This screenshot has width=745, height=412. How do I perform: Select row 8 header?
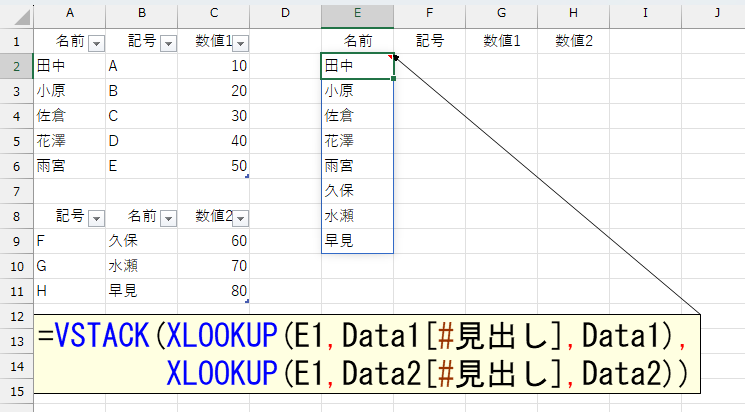click(17, 216)
